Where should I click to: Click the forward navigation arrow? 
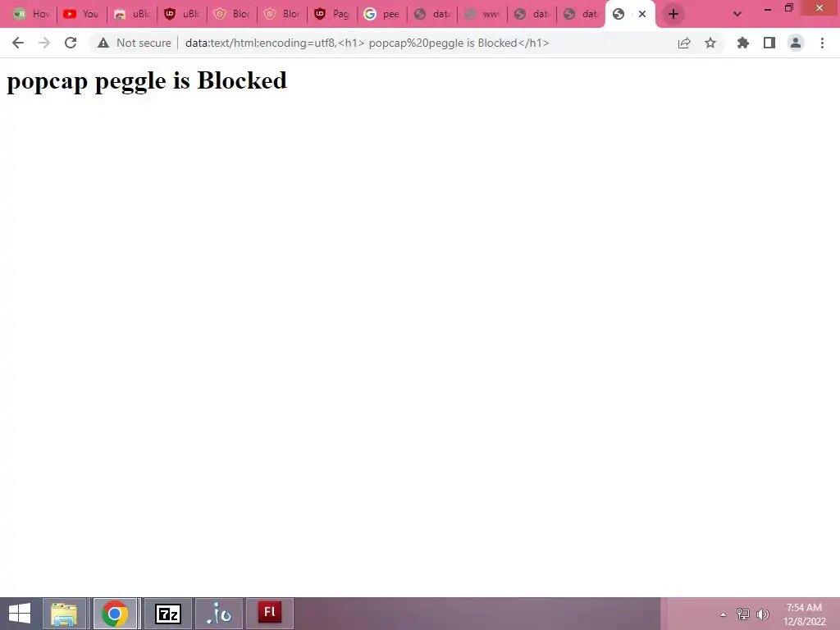(44, 43)
